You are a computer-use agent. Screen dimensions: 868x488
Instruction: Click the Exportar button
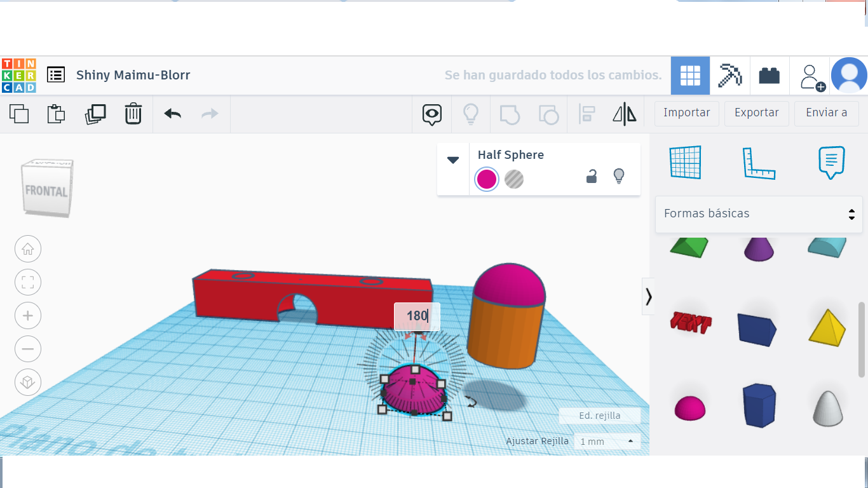757,113
